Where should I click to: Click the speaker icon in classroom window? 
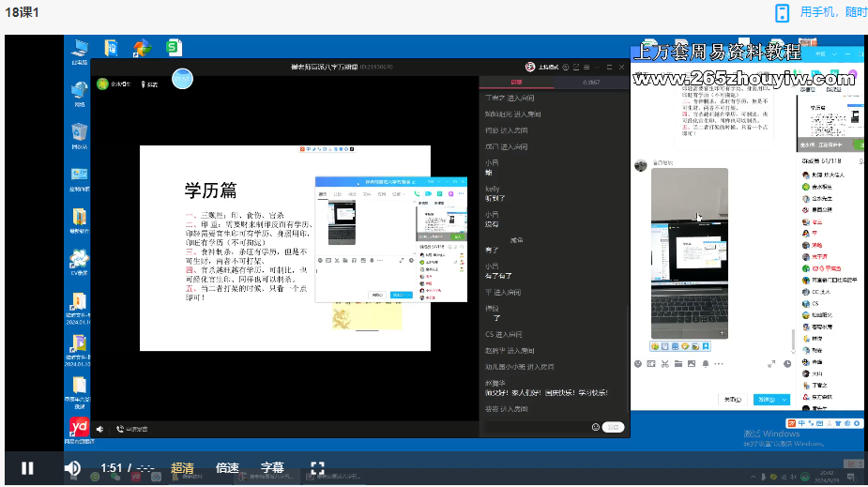click(x=99, y=429)
